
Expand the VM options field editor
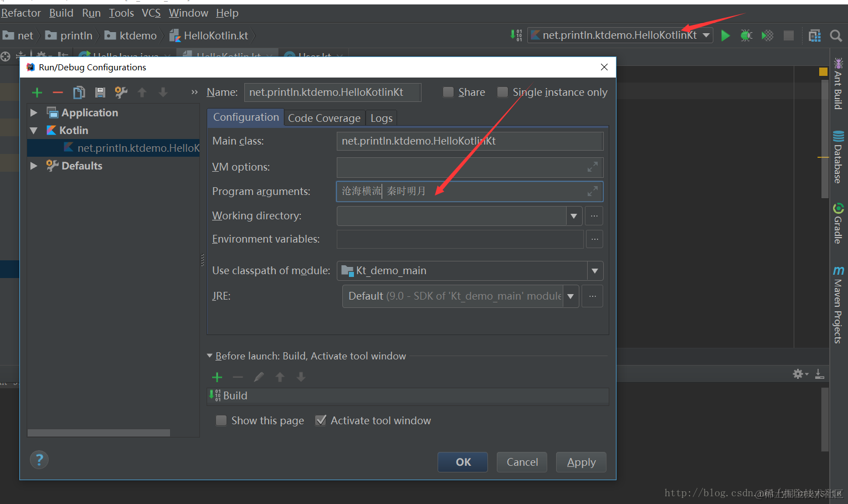click(x=592, y=167)
